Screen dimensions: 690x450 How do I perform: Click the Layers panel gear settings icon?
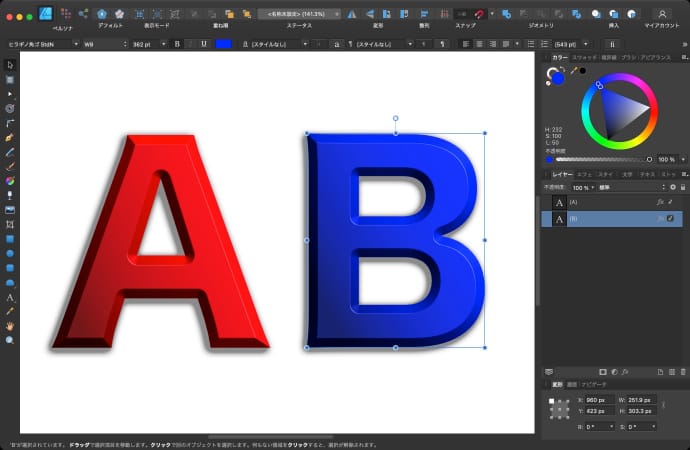pos(672,187)
